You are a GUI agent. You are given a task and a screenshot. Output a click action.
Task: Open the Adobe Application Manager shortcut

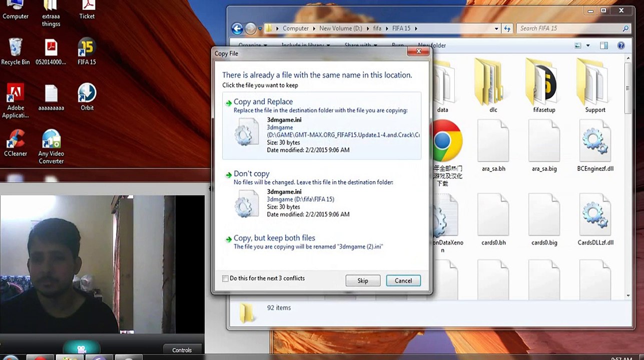click(x=16, y=101)
